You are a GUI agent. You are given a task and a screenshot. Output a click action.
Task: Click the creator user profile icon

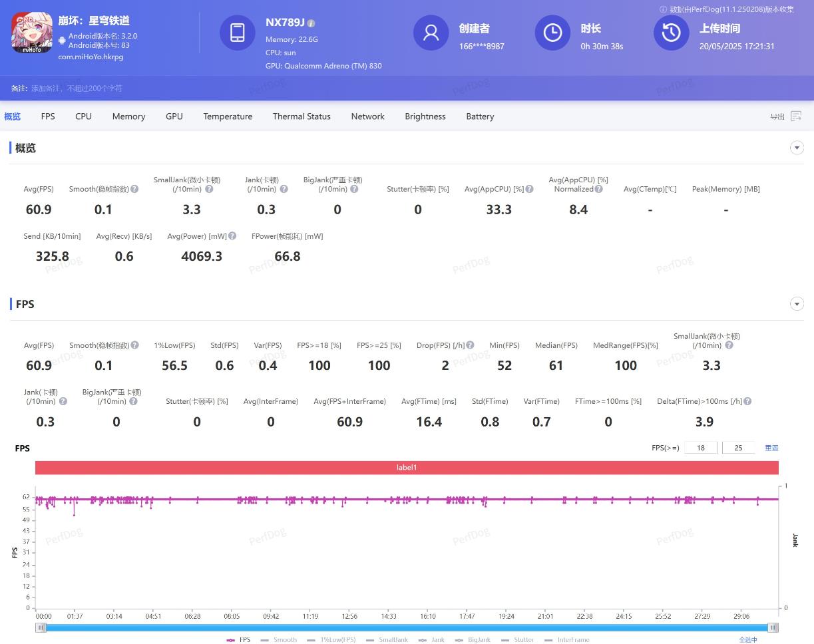[431, 33]
